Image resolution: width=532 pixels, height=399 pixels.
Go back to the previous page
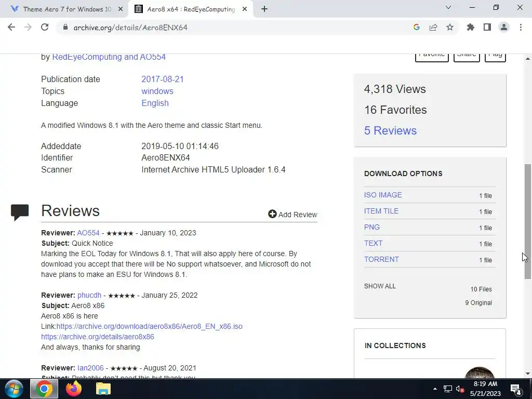pyautogui.click(x=11, y=27)
